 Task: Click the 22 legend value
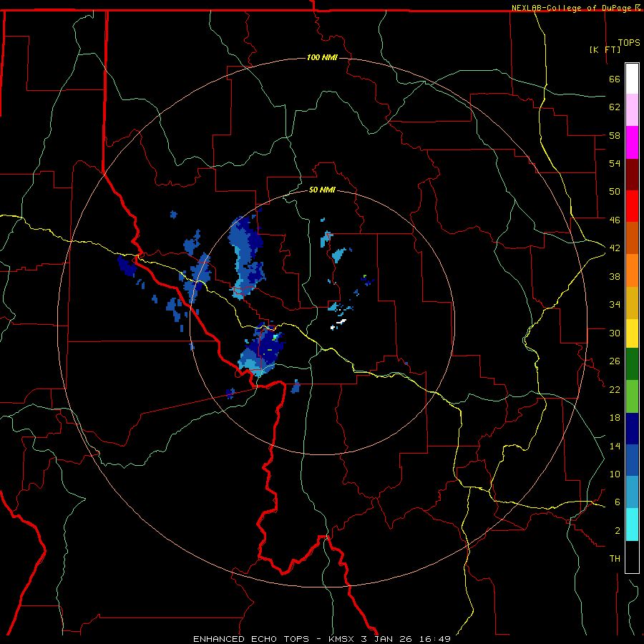615,389
